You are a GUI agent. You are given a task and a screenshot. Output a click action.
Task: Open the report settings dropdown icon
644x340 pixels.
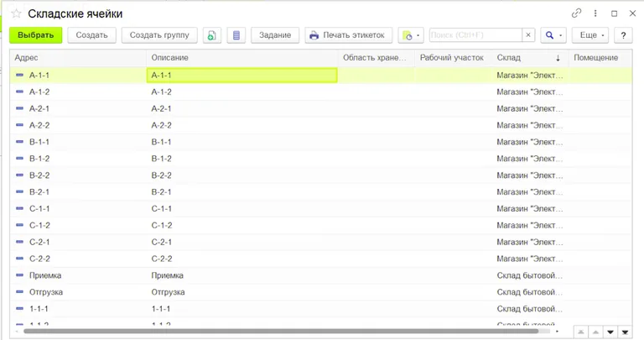[x=411, y=35]
